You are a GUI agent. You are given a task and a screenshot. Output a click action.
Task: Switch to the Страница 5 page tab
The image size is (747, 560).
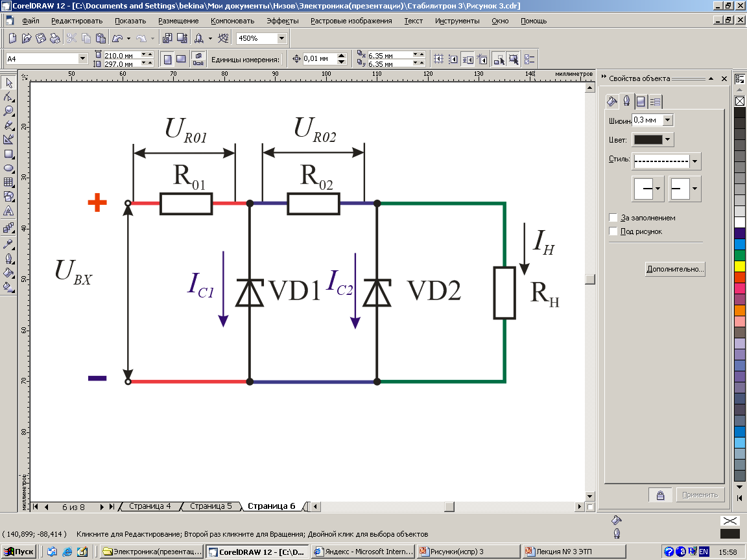click(x=211, y=506)
